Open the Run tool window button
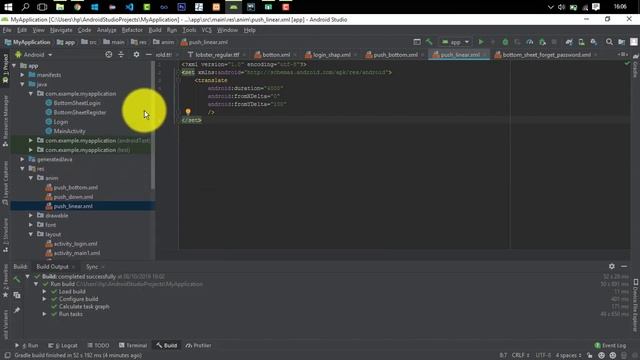Image resolution: width=640 pixels, height=360 pixels. point(27,345)
